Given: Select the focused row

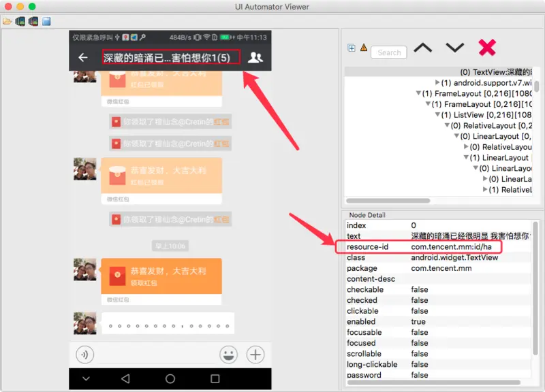Looking at the screenshot, I should point(438,343).
